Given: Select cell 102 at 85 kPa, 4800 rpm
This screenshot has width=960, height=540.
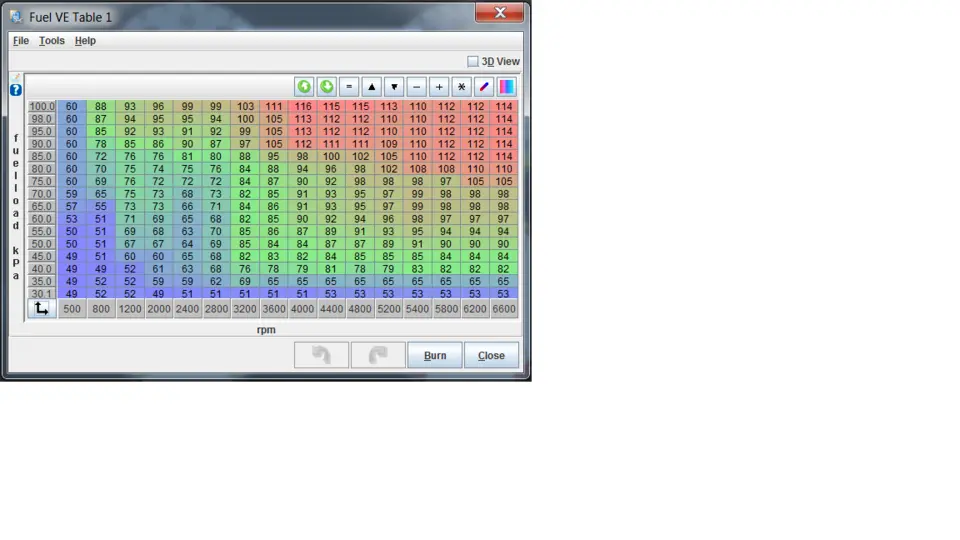Looking at the screenshot, I should coord(360,156).
